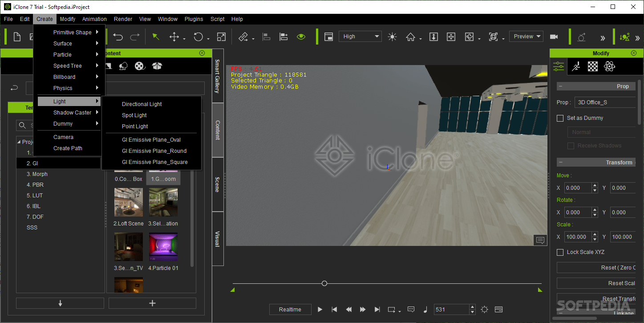This screenshot has width=644, height=323.
Task: Open the checkerboard Material tab in Modify
Action: click(593, 66)
